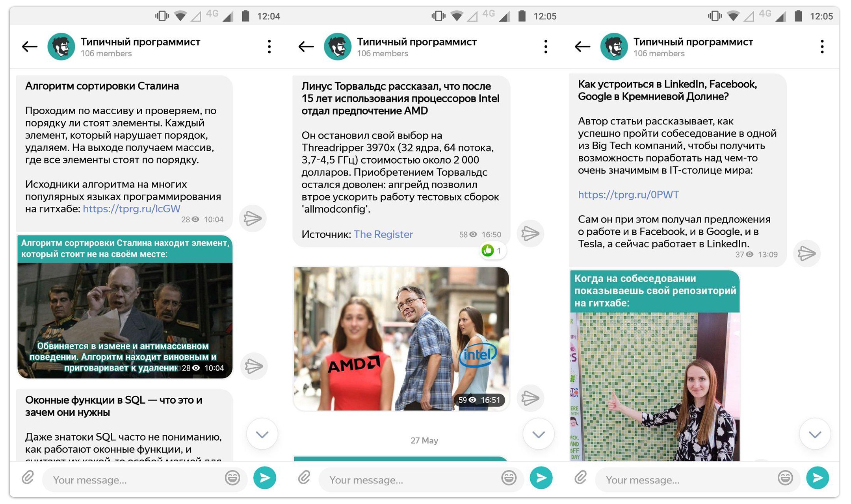The image size is (851, 504).
Task: Open the GitHub repository interview meme image
Action: [x=655, y=366]
